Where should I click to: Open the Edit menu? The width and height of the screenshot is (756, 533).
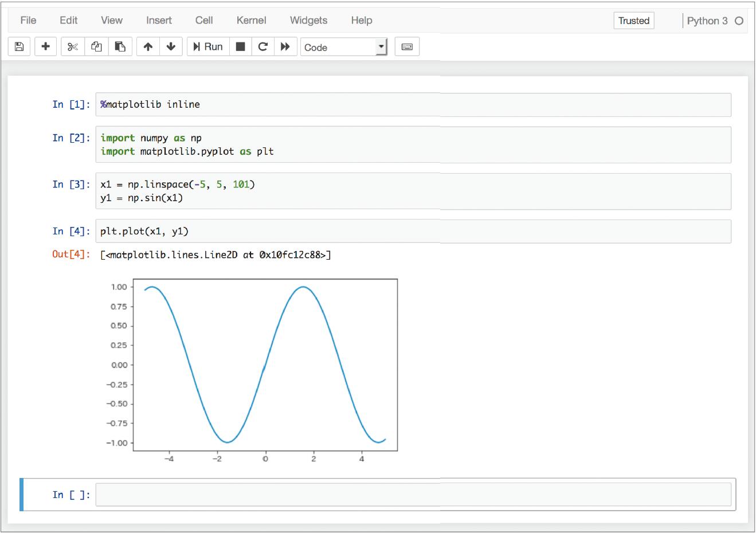point(68,21)
